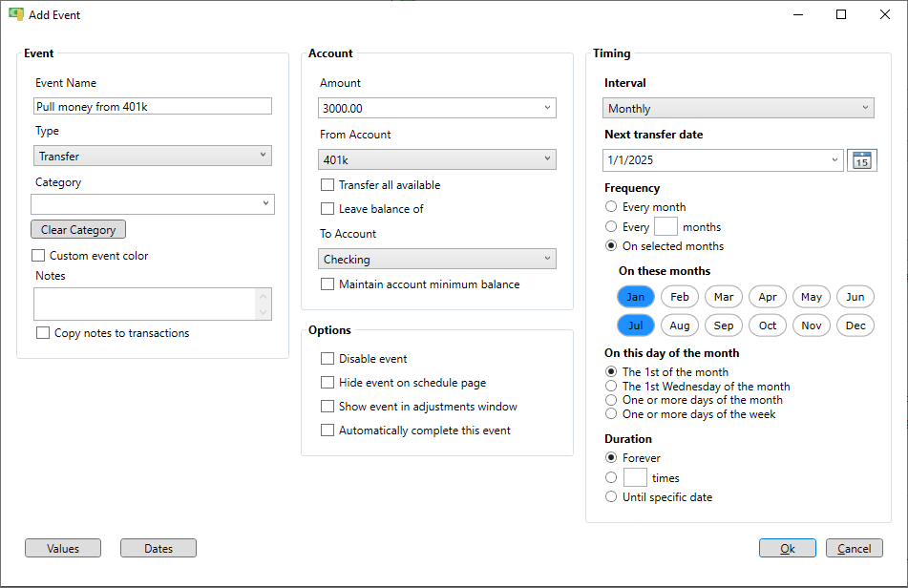908x588 pixels.
Task: Click the Clear Category button
Action: 78,230
